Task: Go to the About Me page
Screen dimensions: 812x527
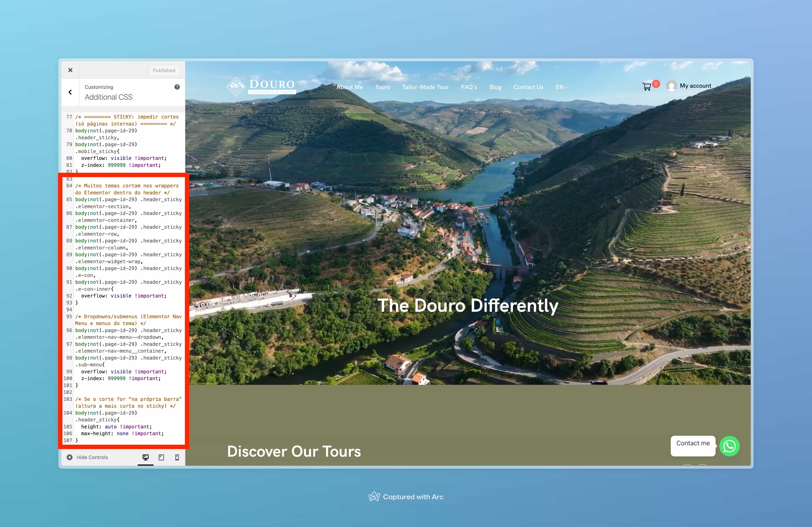Action: click(349, 87)
